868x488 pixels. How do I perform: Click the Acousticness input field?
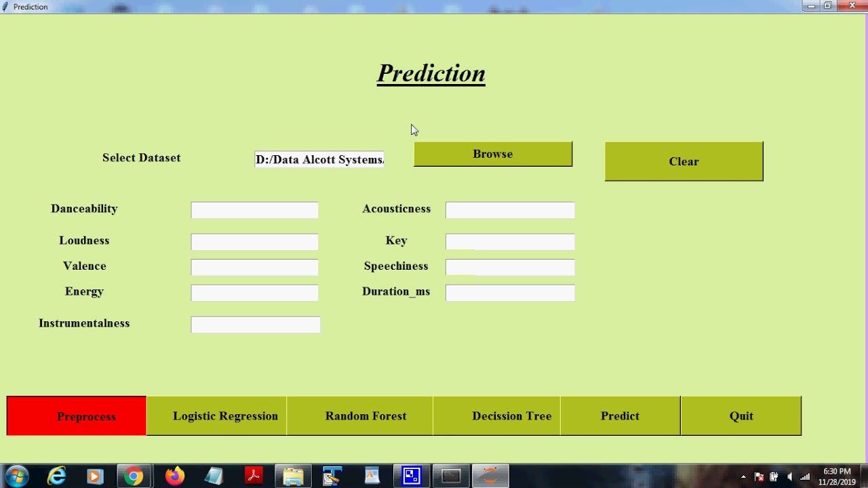[x=510, y=210]
